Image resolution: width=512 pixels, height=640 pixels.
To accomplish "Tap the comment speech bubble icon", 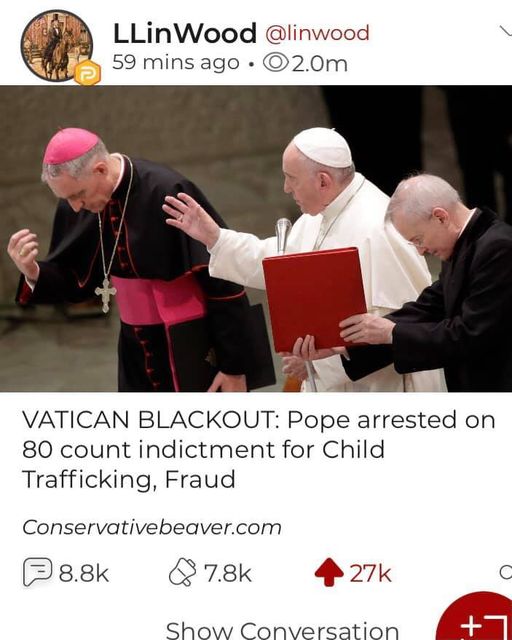I will (37, 572).
